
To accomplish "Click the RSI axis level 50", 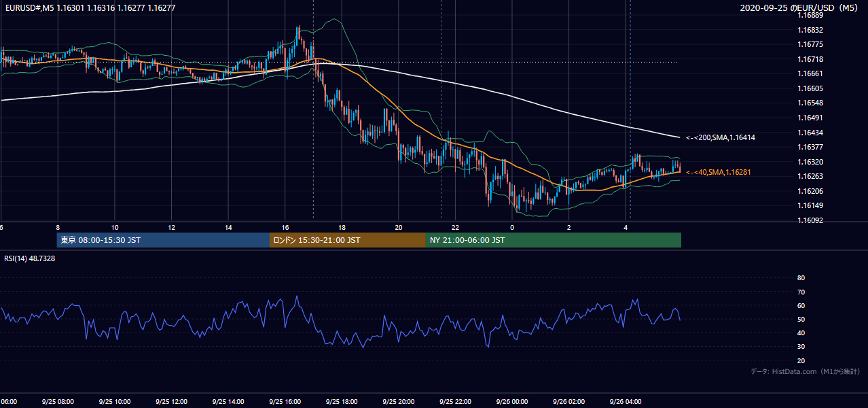I will tap(801, 319).
